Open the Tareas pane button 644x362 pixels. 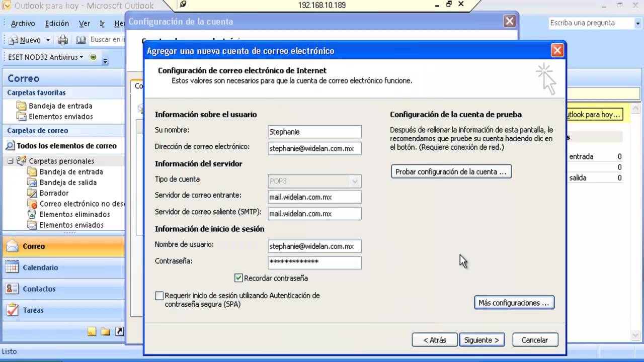63,310
